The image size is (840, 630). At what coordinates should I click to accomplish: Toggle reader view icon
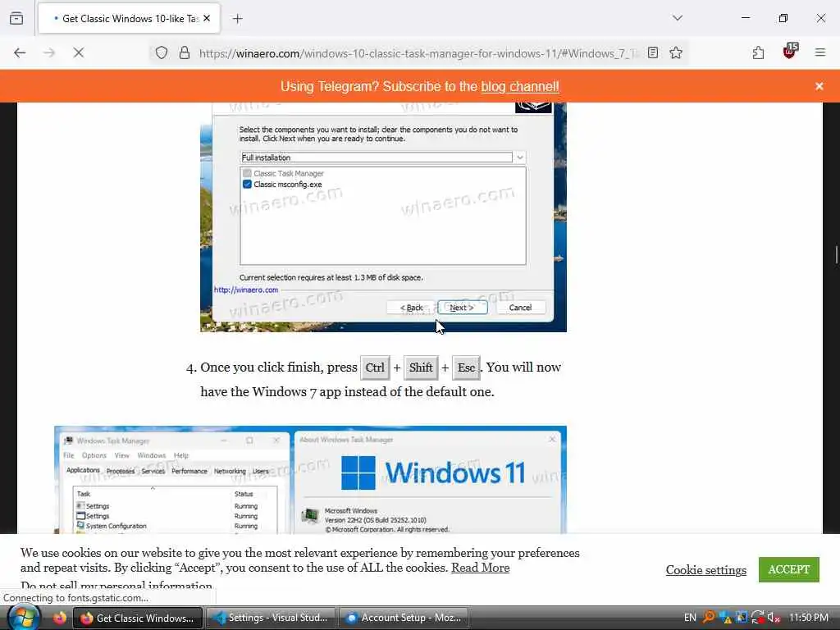click(652, 52)
